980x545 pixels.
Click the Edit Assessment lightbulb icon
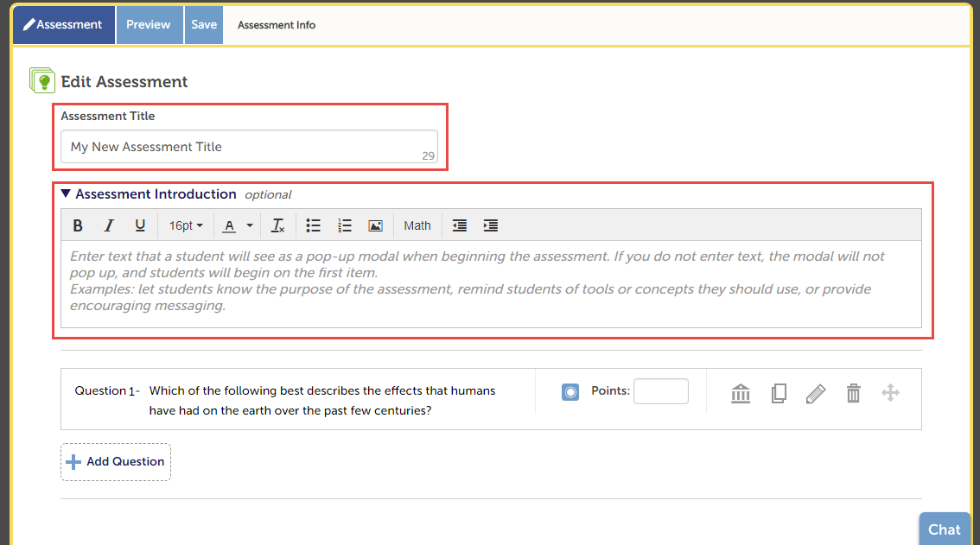click(x=41, y=80)
